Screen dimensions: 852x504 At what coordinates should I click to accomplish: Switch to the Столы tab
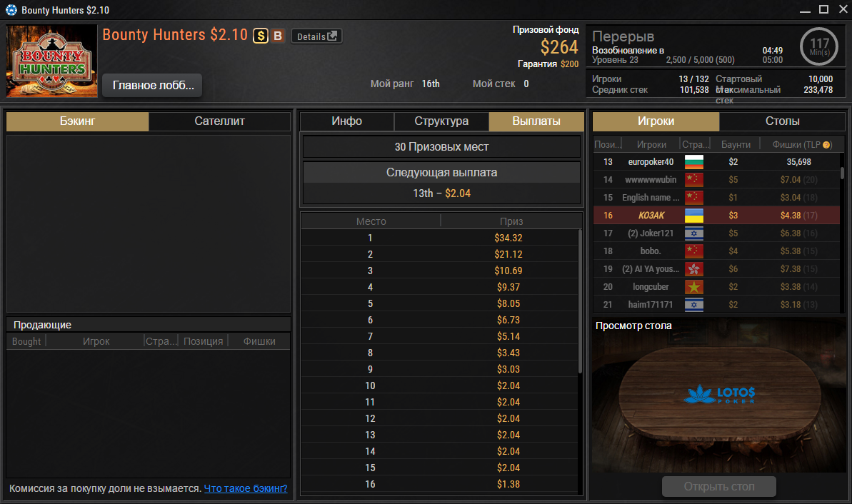(x=782, y=121)
